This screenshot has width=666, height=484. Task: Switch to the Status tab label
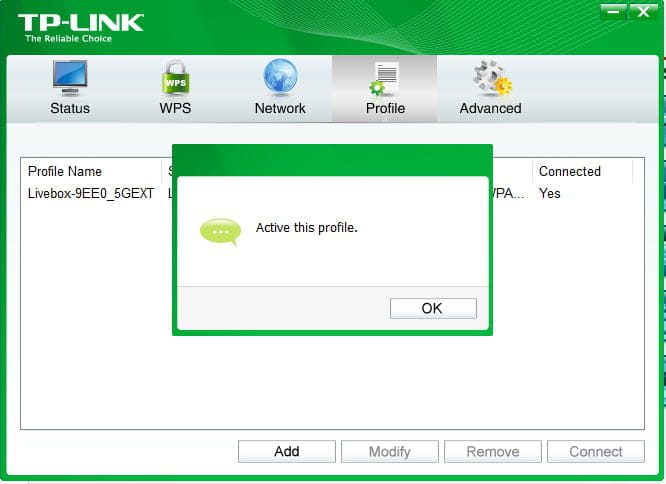tap(70, 108)
